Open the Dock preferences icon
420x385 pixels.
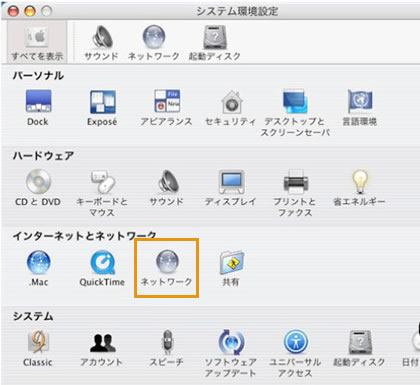[x=38, y=107]
